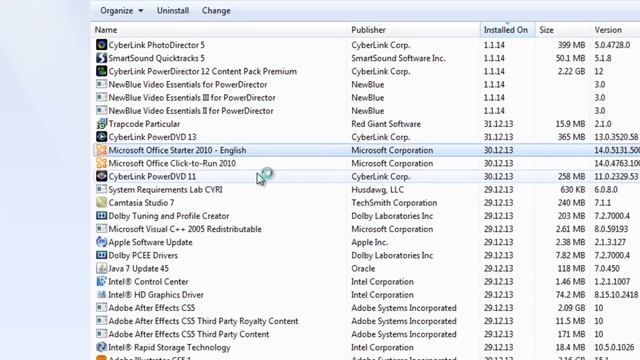Select Apple Software Update name
Viewport: 640px width, 360px height.
pyautogui.click(x=150, y=242)
